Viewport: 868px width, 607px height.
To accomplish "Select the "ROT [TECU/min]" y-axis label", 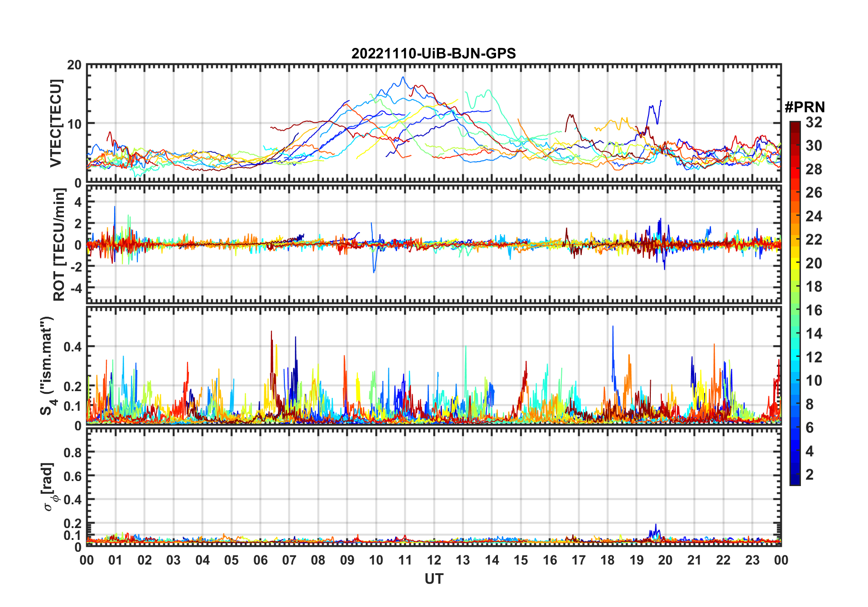I will click(59, 245).
